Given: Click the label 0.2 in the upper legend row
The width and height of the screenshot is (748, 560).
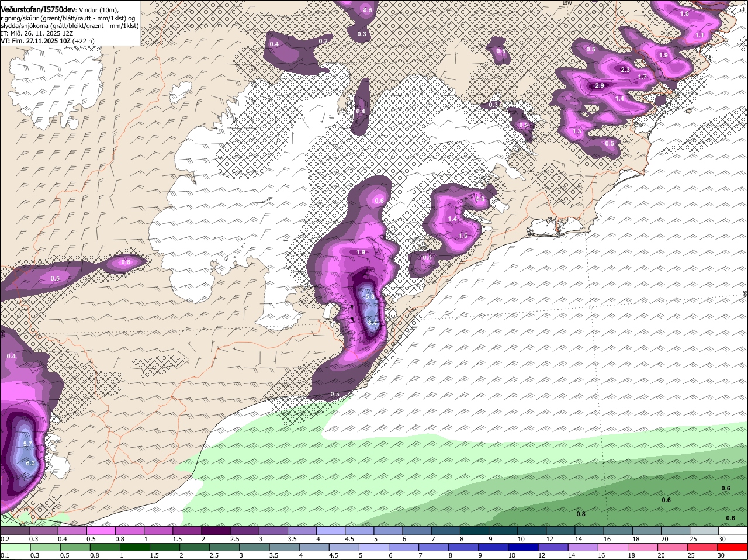Looking at the screenshot, I should (5, 539).
